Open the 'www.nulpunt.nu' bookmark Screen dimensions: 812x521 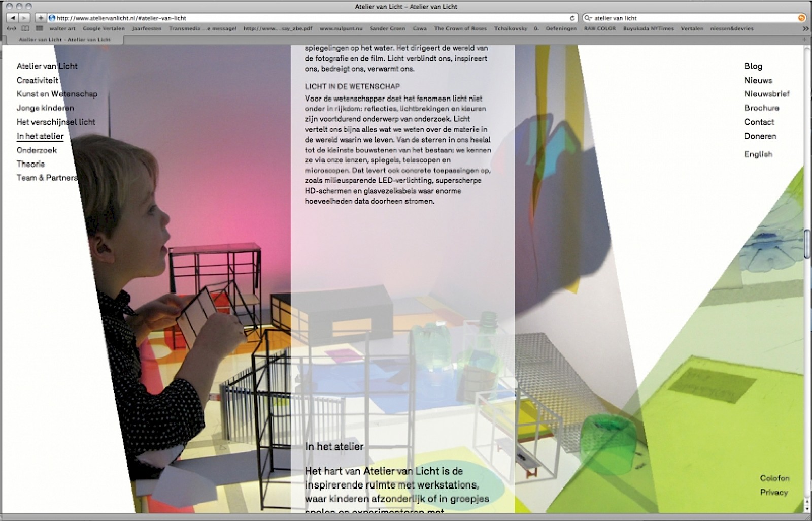pos(341,29)
